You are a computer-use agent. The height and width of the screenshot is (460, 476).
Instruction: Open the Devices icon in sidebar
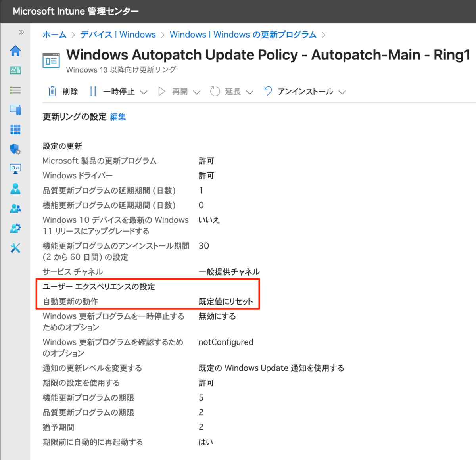tap(15, 110)
